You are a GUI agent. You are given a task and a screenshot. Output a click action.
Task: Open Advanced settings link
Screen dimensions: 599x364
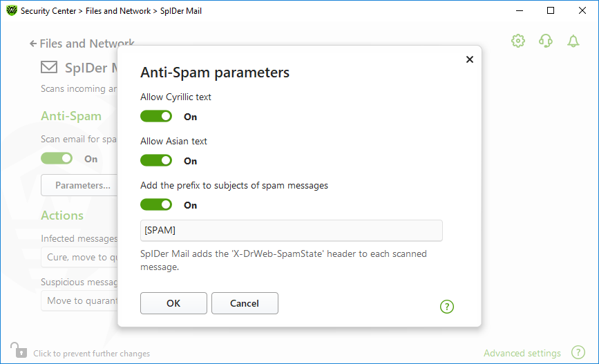pyautogui.click(x=522, y=353)
